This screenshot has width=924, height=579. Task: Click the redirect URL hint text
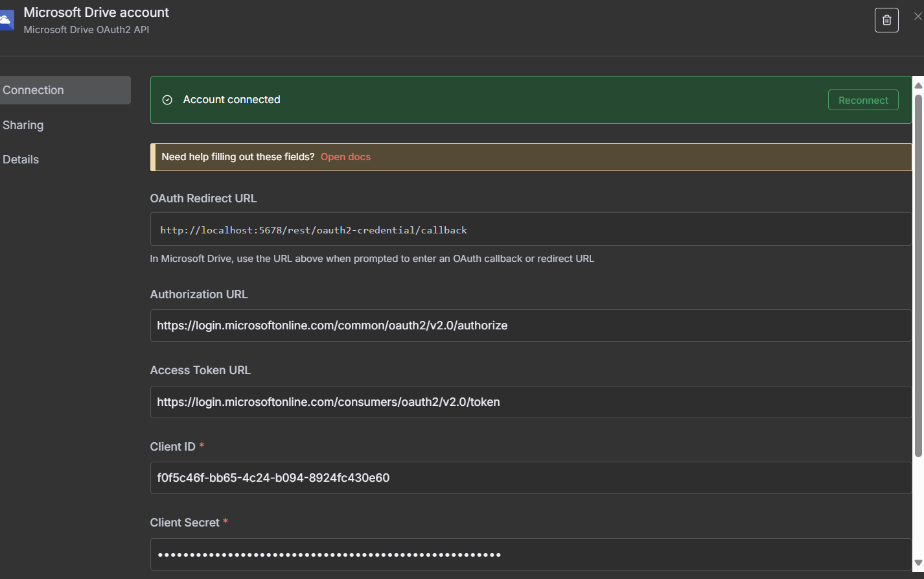(372, 259)
